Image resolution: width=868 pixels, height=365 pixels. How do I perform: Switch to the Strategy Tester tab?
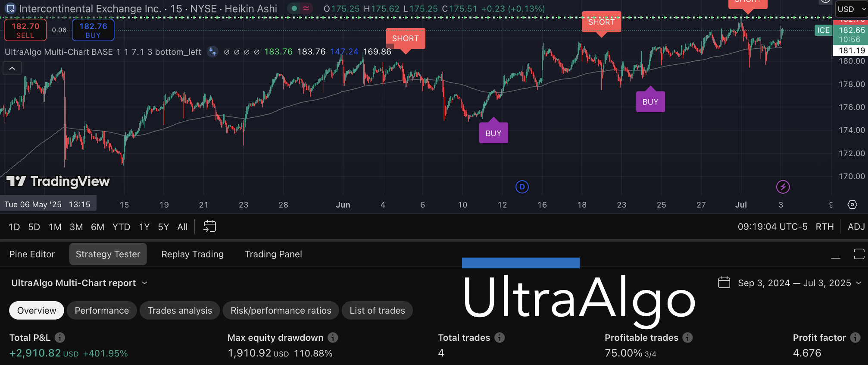click(108, 254)
